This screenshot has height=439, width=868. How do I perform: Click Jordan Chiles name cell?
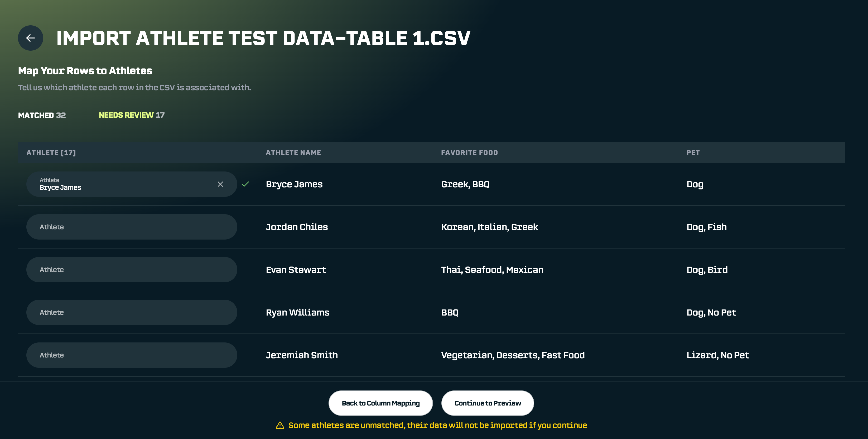coord(297,227)
